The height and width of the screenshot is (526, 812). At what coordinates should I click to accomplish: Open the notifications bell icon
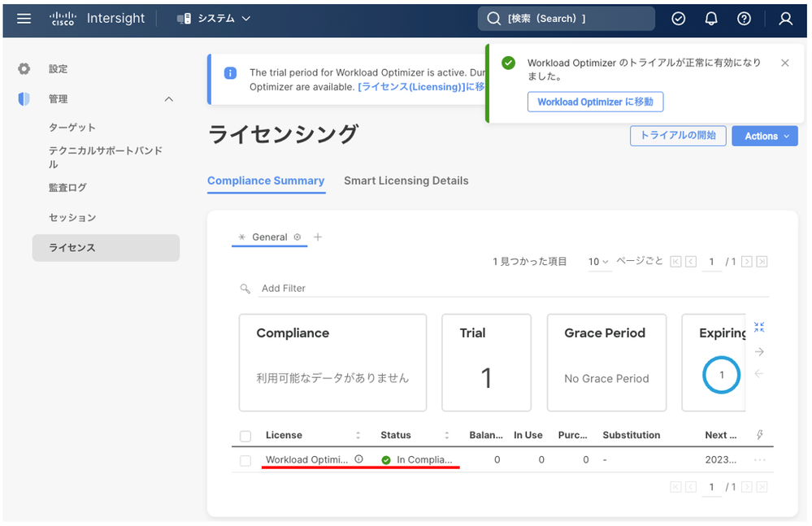tap(711, 19)
